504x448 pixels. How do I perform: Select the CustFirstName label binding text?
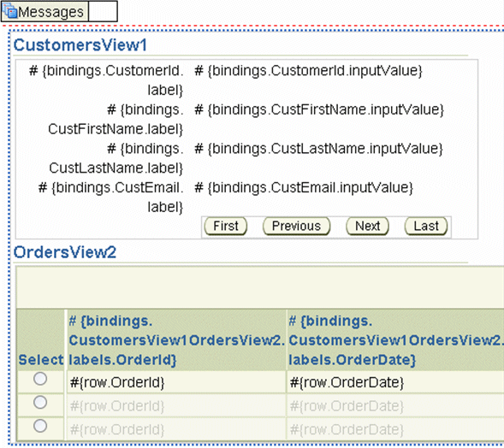pyautogui.click(x=116, y=120)
